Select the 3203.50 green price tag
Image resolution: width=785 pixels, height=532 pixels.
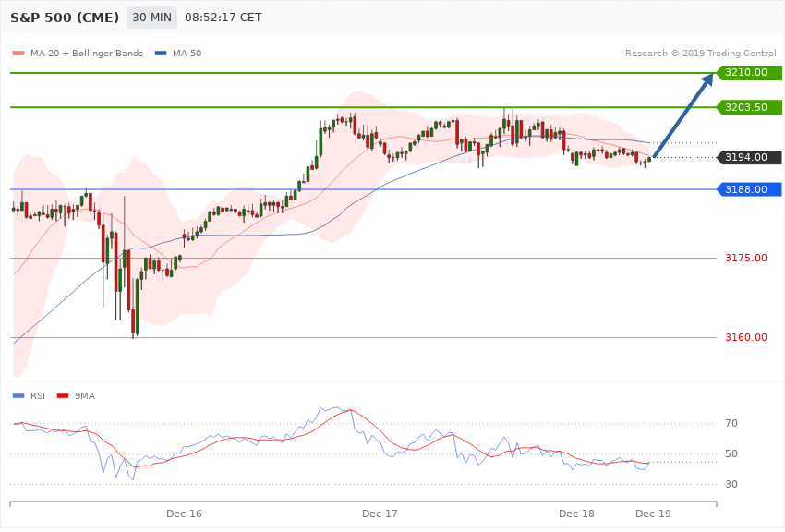pyautogui.click(x=750, y=107)
